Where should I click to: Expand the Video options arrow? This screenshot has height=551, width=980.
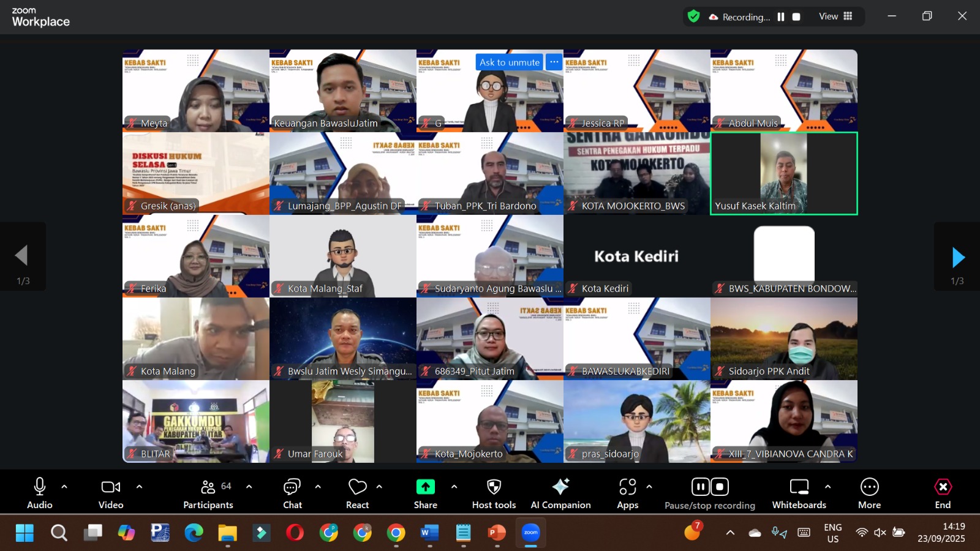139,487
